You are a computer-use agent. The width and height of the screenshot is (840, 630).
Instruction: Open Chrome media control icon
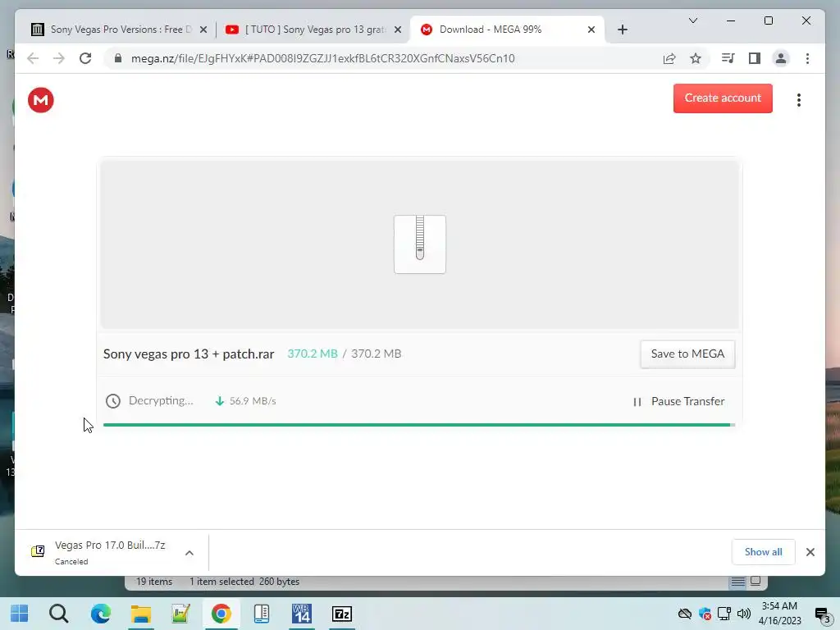pos(728,58)
